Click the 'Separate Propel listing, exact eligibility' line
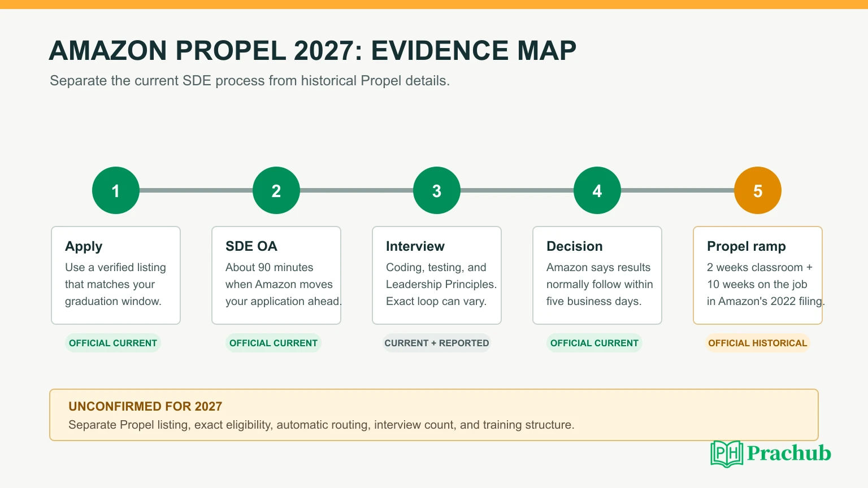This screenshot has height=488, width=868. coord(322,425)
